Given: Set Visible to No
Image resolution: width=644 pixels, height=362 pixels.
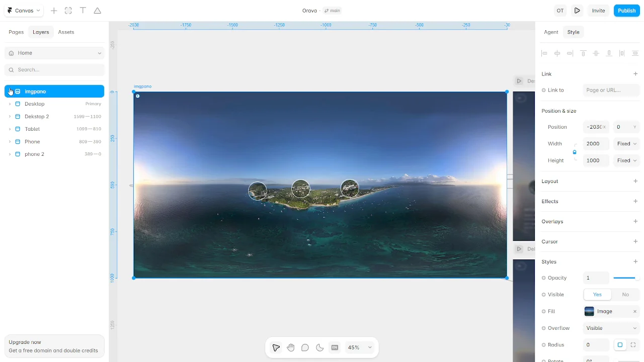Looking at the screenshot, I should click(625, 295).
